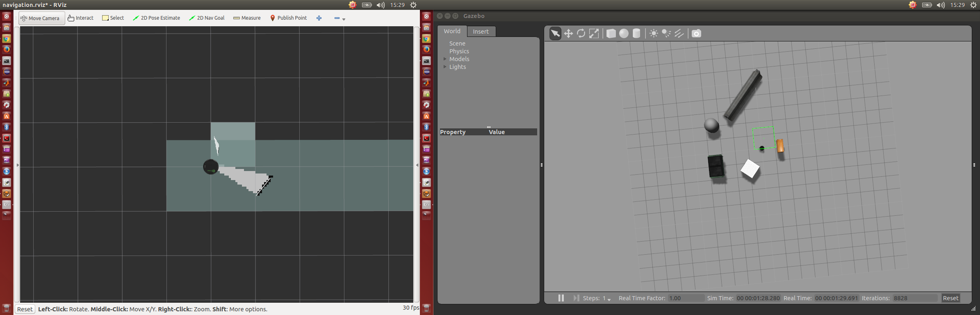Click the 2D Pose Estimate tool
The width and height of the screenshot is (980, 315).
tap(157, 18)
